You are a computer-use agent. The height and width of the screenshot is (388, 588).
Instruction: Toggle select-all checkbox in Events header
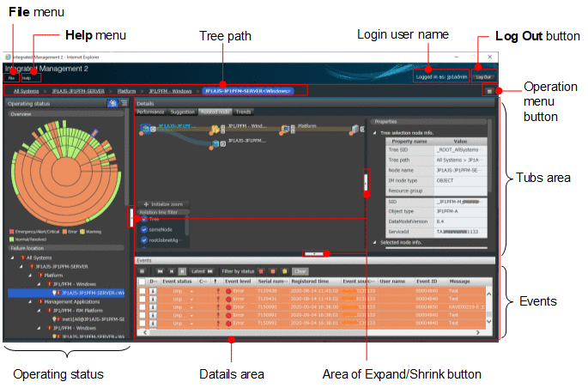tap(142, 282)
